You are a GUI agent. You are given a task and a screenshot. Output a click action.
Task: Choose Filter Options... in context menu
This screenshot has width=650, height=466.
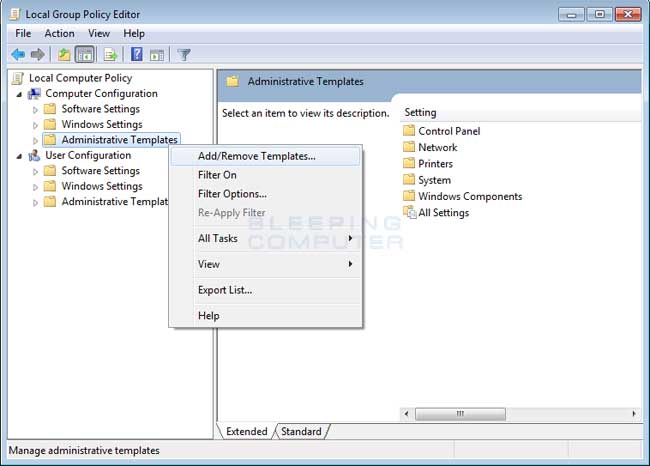pyautogui.click(x=265, y=194)
